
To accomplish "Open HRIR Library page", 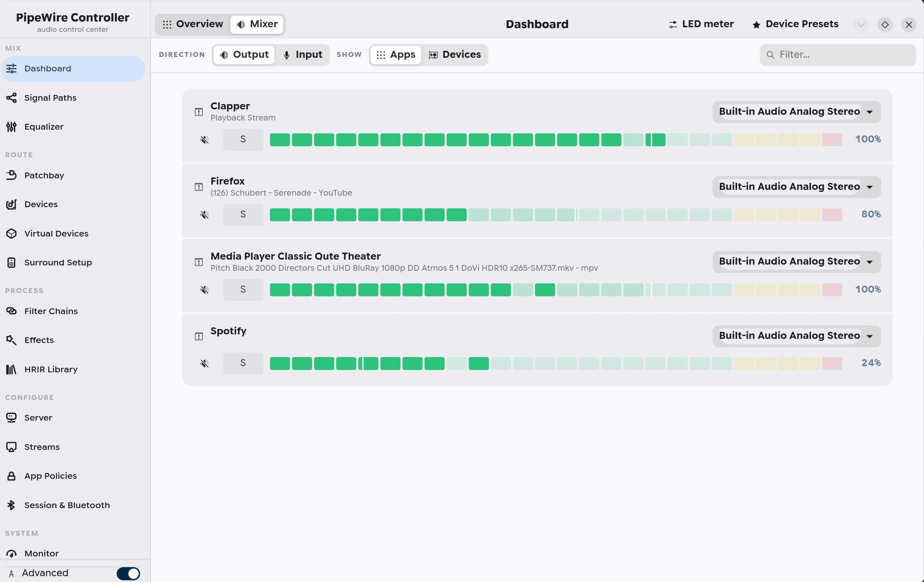I will (x=73, y=369).
